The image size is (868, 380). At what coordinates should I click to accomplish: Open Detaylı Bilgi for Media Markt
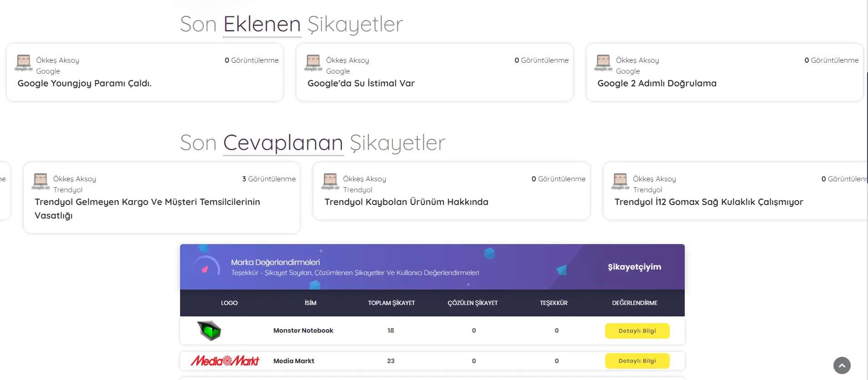tap(637, 361)
